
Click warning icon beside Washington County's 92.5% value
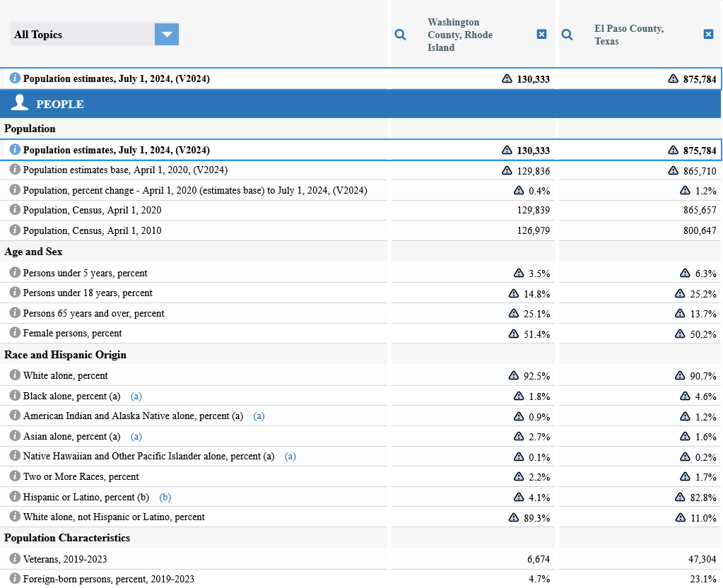coord(514,375)
